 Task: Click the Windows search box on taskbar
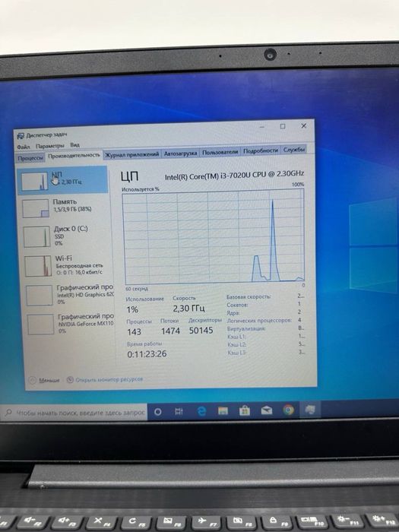pyautogui.click(x=74, y=413)
